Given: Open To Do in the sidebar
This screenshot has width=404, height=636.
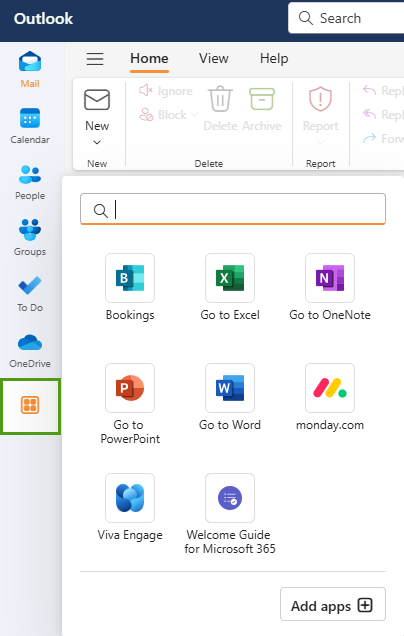Looking at the screenshot, I should coord(30,294).
